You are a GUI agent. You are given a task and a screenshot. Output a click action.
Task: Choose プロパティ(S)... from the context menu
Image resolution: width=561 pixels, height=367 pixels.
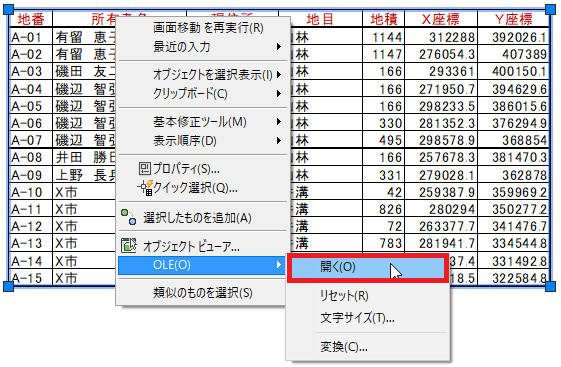(x=202, y=168)
